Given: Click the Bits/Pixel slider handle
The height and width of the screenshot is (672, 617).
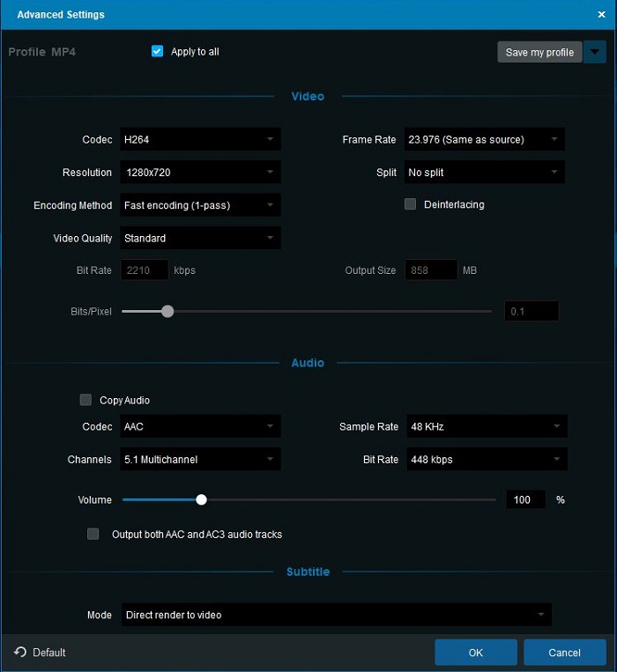Looking at the screenshot, I should 167,311.
